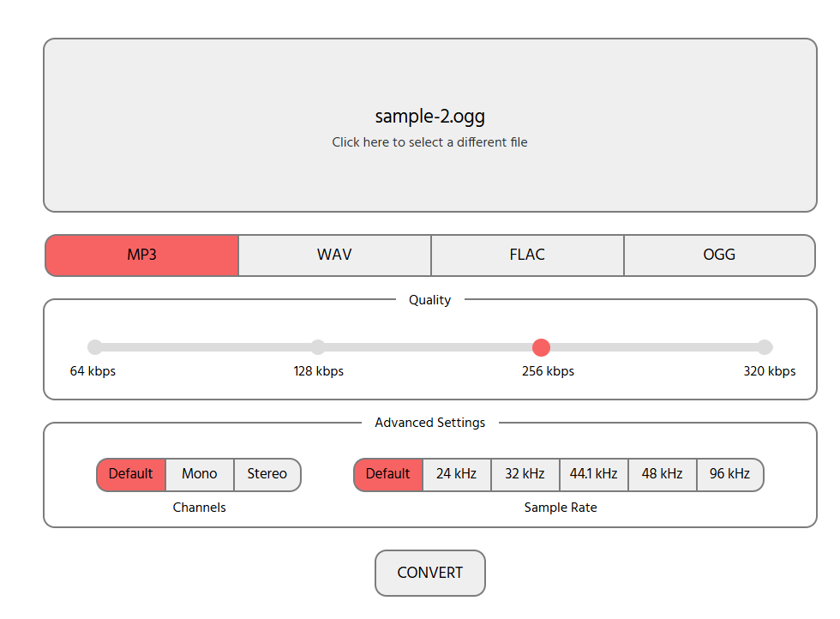
Task: Pick 44.1 kHz sample rate
Action: point(593,474)
